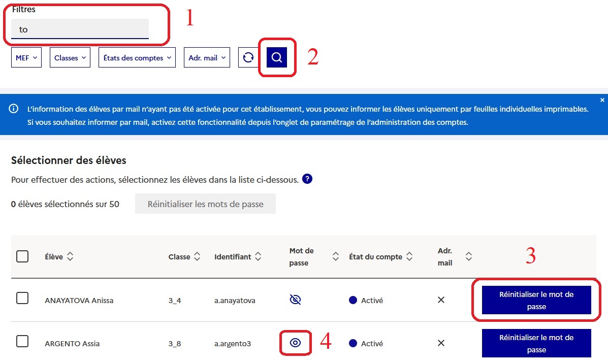The height and width of the screenshot is (364, 608).
Task: Sort by the Identifiant column arrows
Action: [x=258, y=256]
